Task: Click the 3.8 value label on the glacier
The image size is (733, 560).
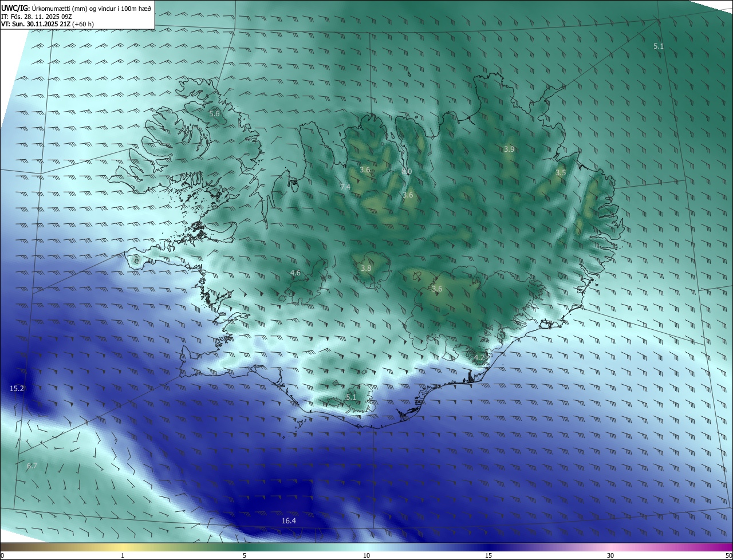Action: coord(366,268)
